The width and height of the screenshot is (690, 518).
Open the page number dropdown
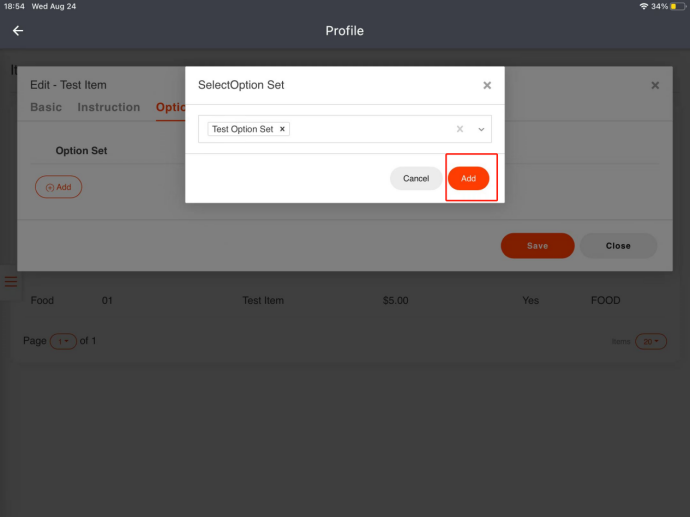[63, 341]
